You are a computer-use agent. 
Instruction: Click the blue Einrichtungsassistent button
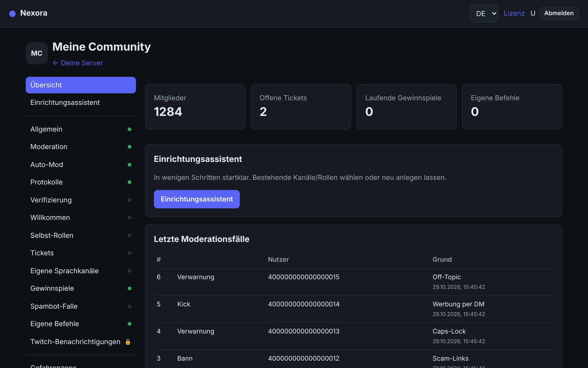click(x=197, y=199)
